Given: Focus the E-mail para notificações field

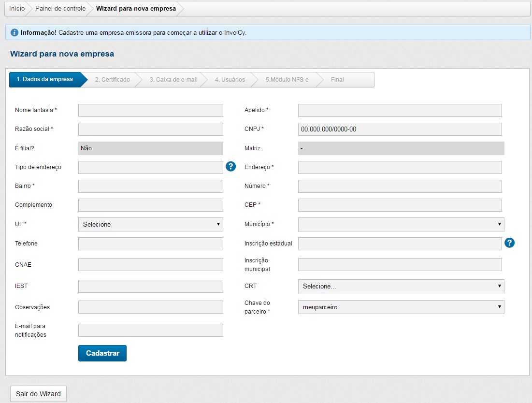Looking at the screenshot, I should [x=150, y=330].
